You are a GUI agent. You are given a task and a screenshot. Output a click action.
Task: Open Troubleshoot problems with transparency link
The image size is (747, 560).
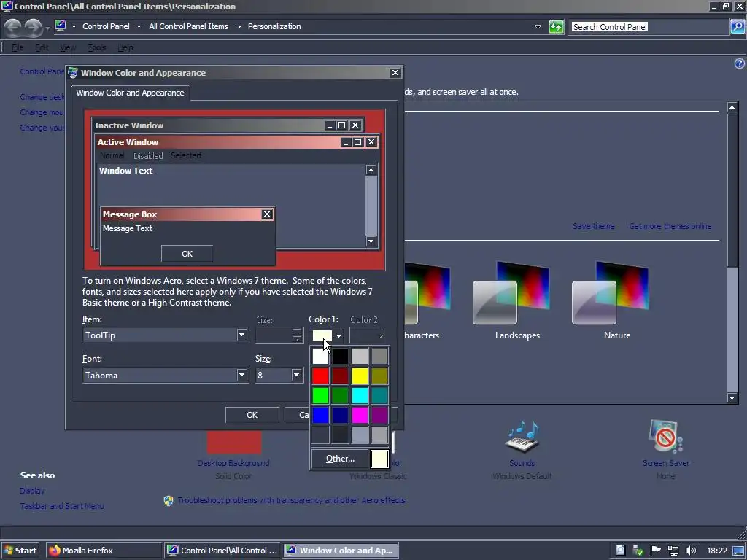(x=291, y=500)
